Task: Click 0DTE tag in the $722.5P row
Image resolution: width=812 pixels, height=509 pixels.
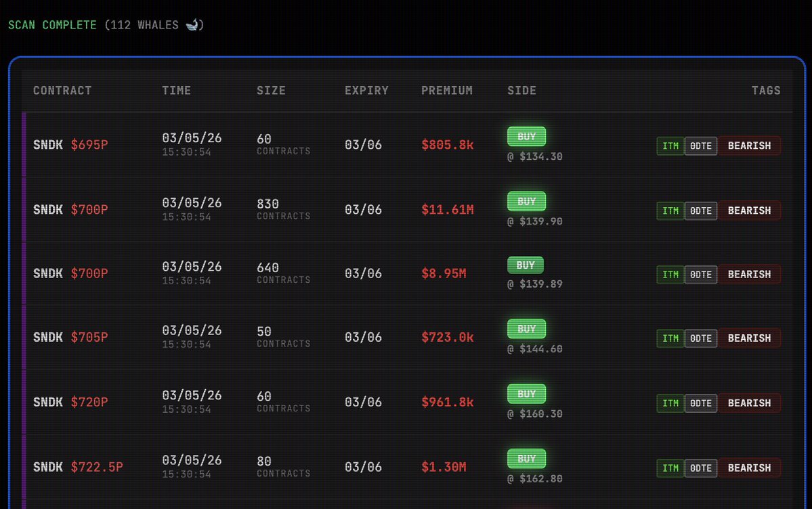Action: [701, 468]
